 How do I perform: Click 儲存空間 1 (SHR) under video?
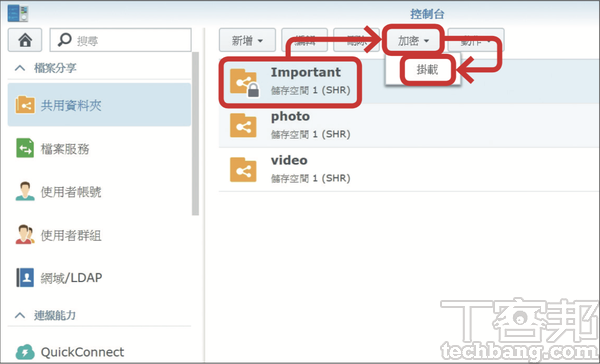click(310, 178)
